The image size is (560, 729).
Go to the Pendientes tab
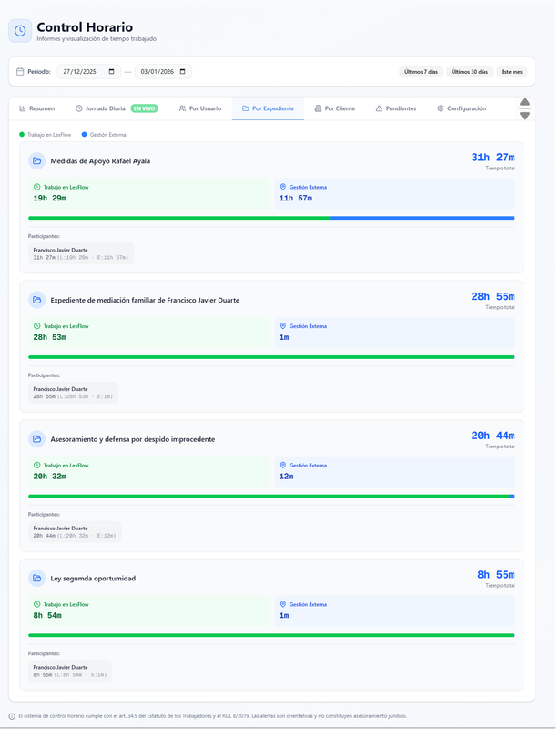(396, 108)
